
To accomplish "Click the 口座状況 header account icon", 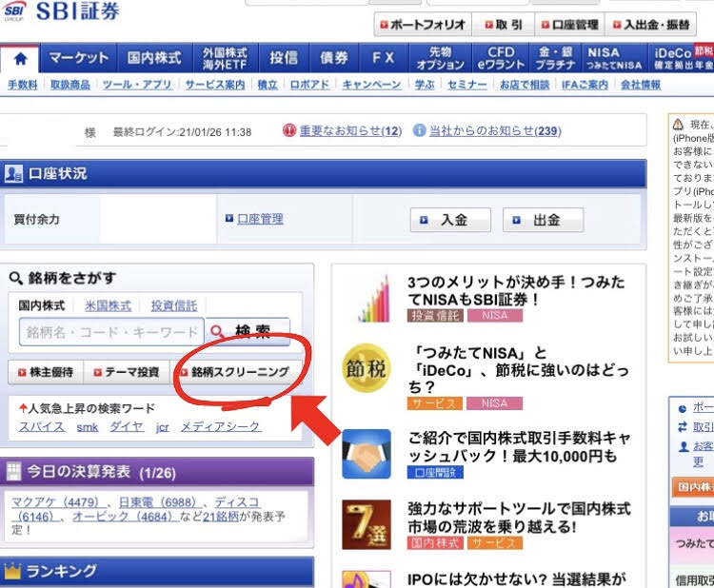I will (13, 173).
